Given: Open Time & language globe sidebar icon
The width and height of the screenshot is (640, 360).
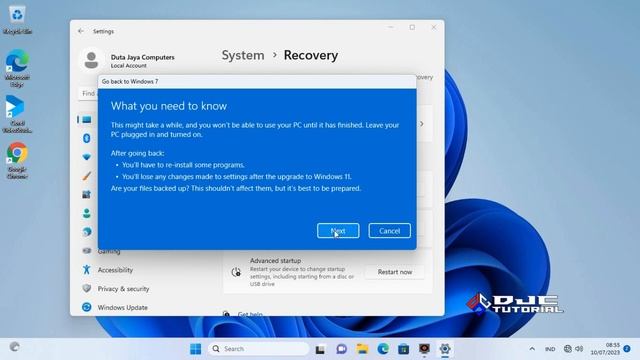Looking at the screenshot, I should [x=87, y=232].
